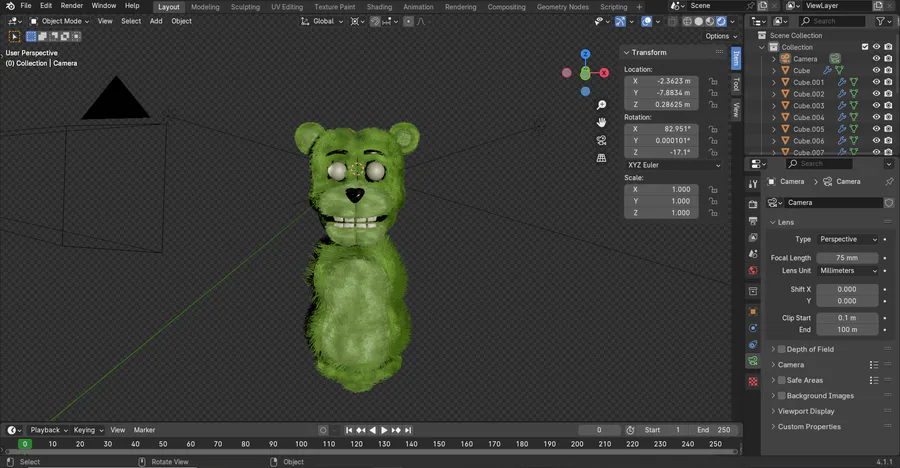Viewport: 900px width, 468px height.
Task: Toggle lock on Scale Z
Action: click(713, 213)
